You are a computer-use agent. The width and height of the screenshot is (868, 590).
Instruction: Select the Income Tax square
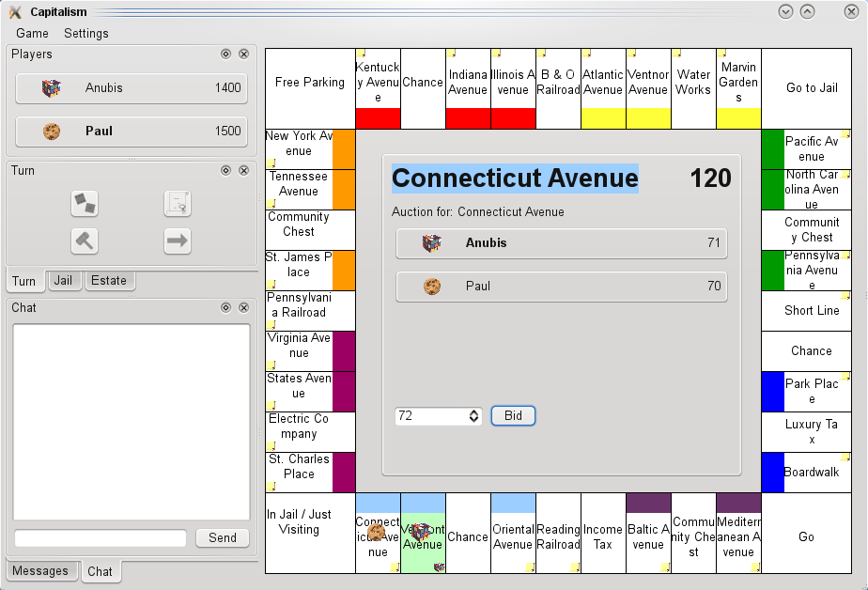(x=603, y=533)
